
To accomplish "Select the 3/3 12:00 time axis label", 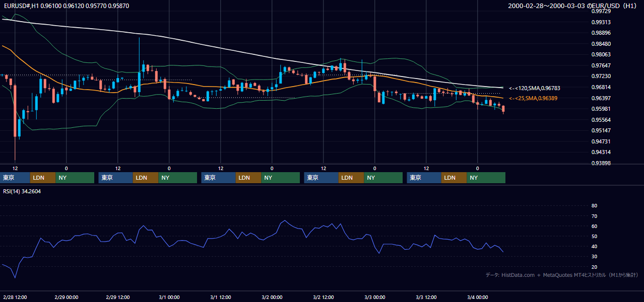I will pyautogui.click(x=426, y=297).
